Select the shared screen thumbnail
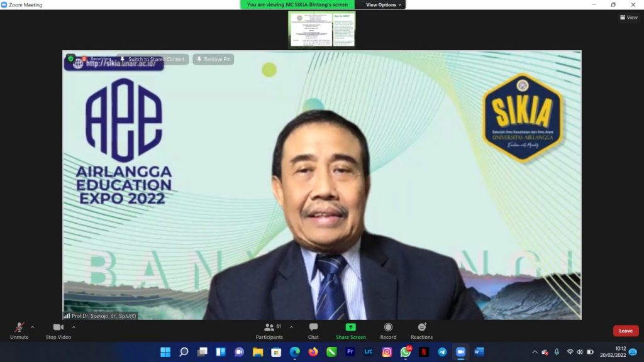644x362 pixels. [x=322, y=30]
